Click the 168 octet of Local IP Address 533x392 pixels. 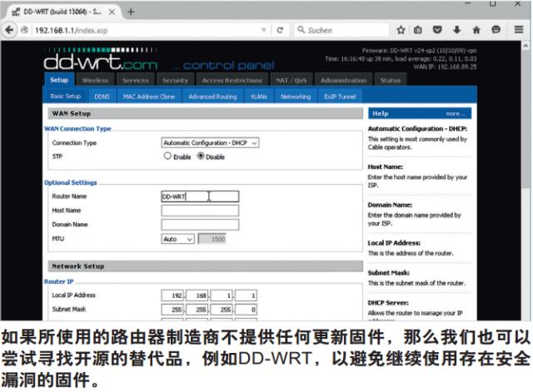(x=197, y=295)
